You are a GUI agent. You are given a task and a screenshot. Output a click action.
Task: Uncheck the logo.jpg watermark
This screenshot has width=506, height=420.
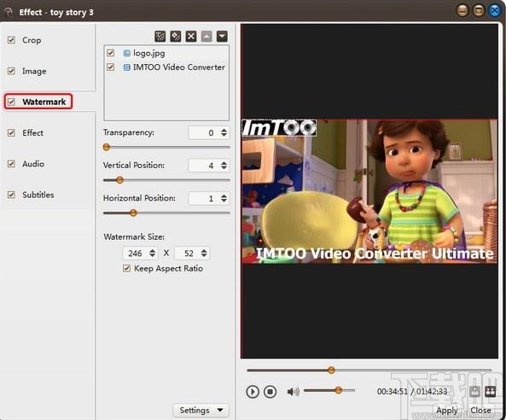[111, 53]
